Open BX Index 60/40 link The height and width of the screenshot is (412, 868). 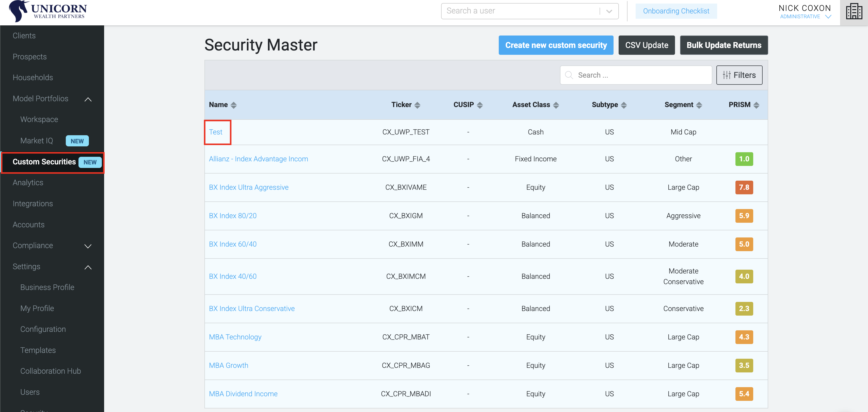[233, 244]
